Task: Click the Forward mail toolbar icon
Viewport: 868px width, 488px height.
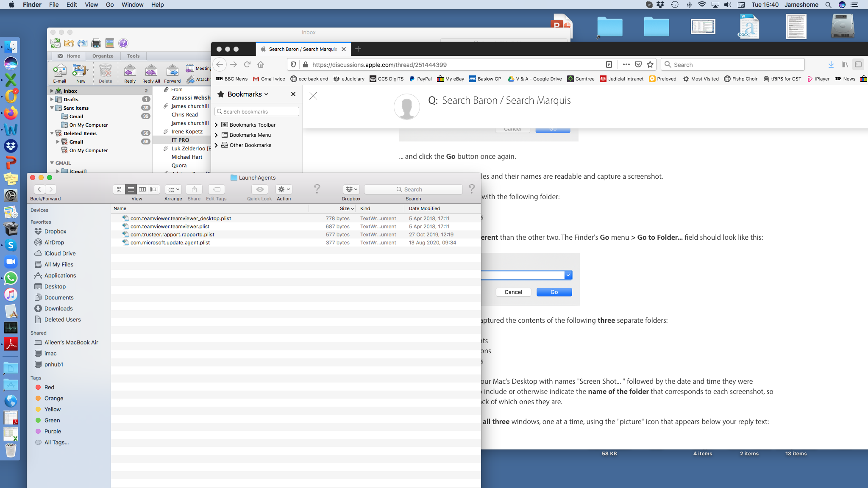Action: pyautogui.click(x=172, y=71)
